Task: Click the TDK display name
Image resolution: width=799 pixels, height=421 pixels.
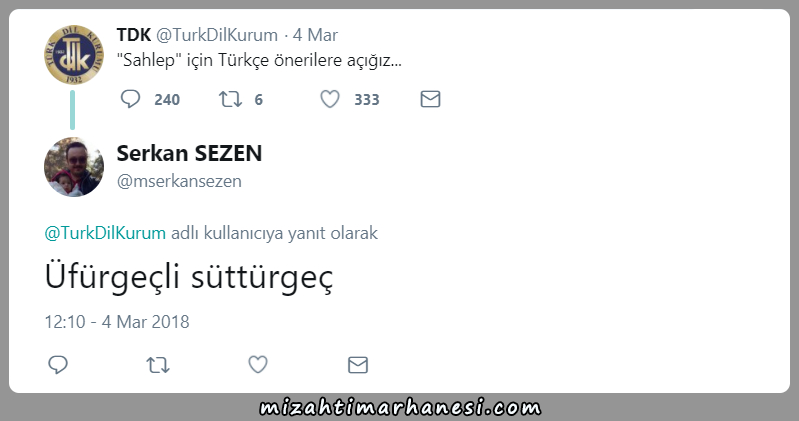Action: pyautogui.click(x=134, y=35)
